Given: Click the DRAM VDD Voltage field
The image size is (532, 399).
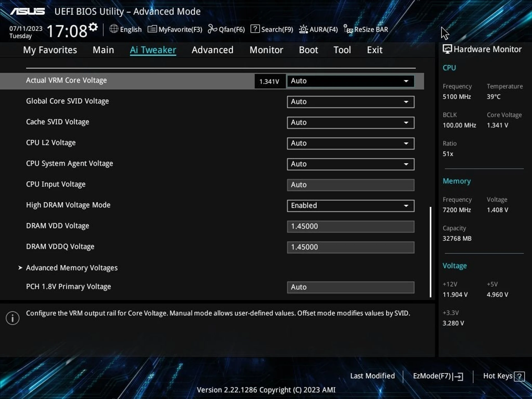Looking at the screenshot, I should [x=351, y=226].
